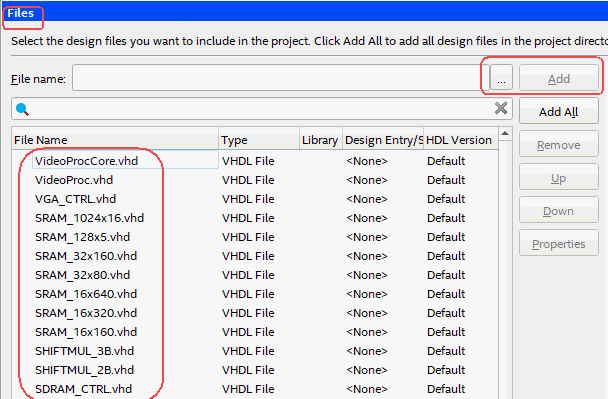Click the scrollbar up arrow

coord(505,134)
